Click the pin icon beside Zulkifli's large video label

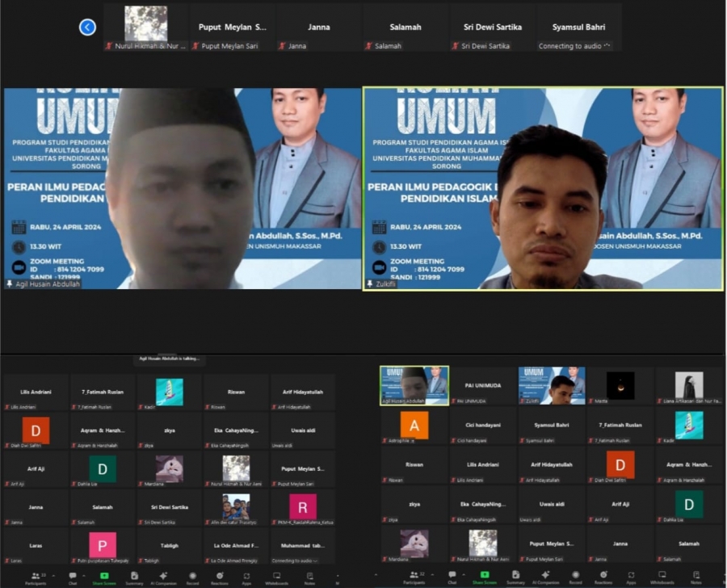tap(369, 283)
